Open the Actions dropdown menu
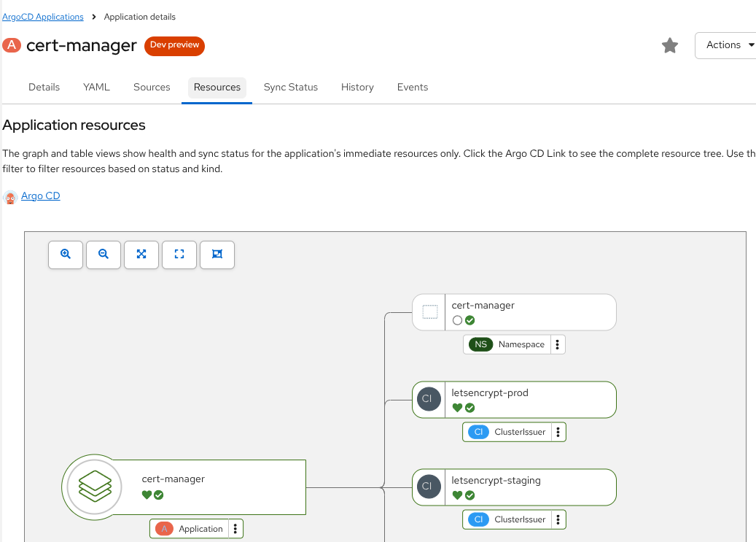 tap(725, 45)
